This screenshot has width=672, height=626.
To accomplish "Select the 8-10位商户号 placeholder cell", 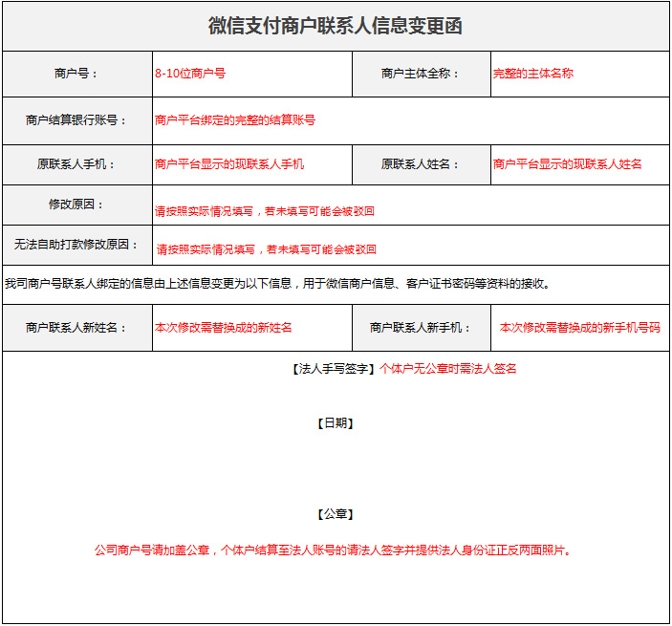I will [x=252, y=74].
